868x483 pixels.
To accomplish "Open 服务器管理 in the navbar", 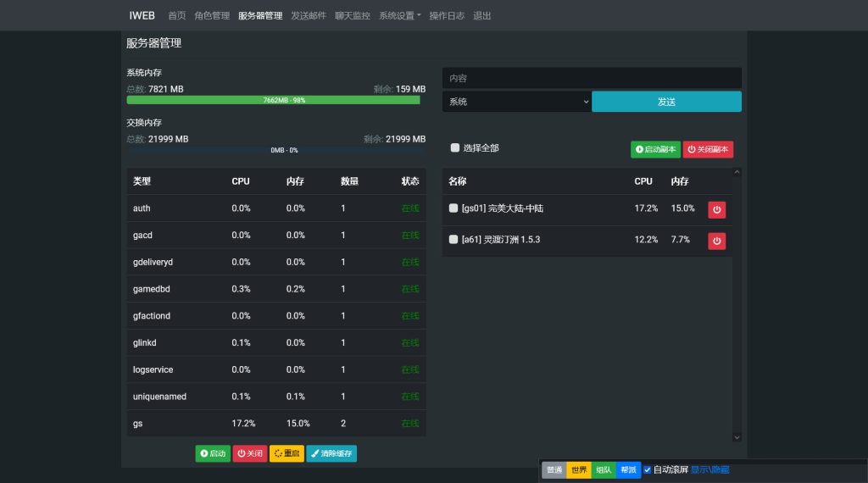I will (260, 15).
